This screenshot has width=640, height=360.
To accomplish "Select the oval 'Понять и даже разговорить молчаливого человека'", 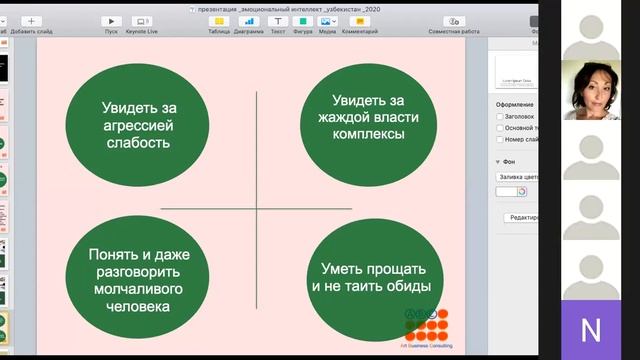I will click(138, 277).
